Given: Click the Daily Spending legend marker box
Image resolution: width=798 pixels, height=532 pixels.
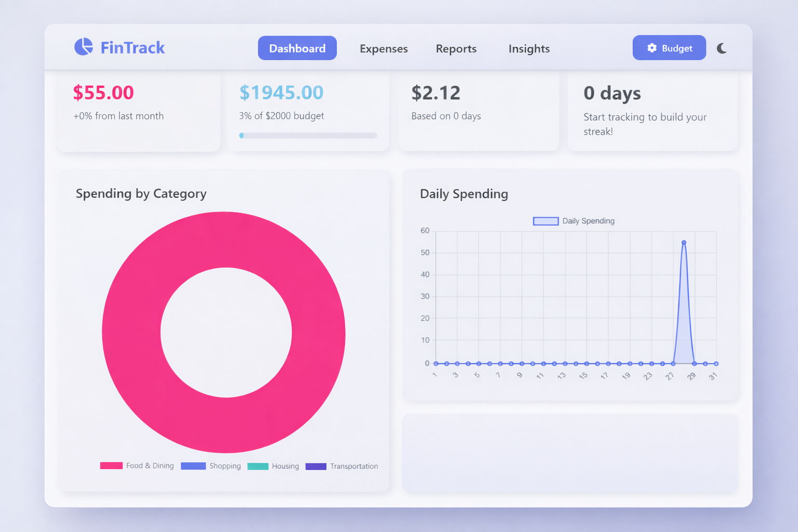Looking at the screenshot, I should [545, 221].
